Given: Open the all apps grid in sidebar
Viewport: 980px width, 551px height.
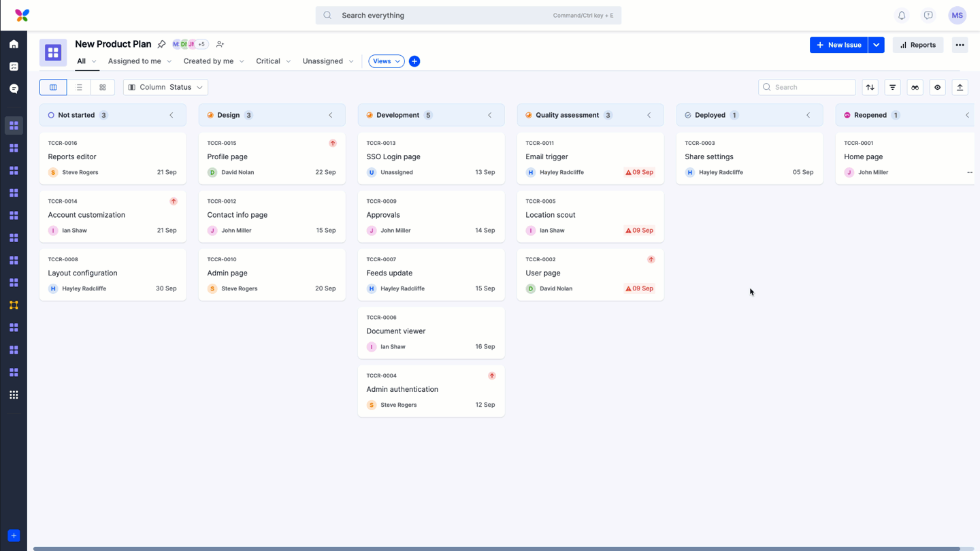Looking at the screenshot, I should (14, 395).
